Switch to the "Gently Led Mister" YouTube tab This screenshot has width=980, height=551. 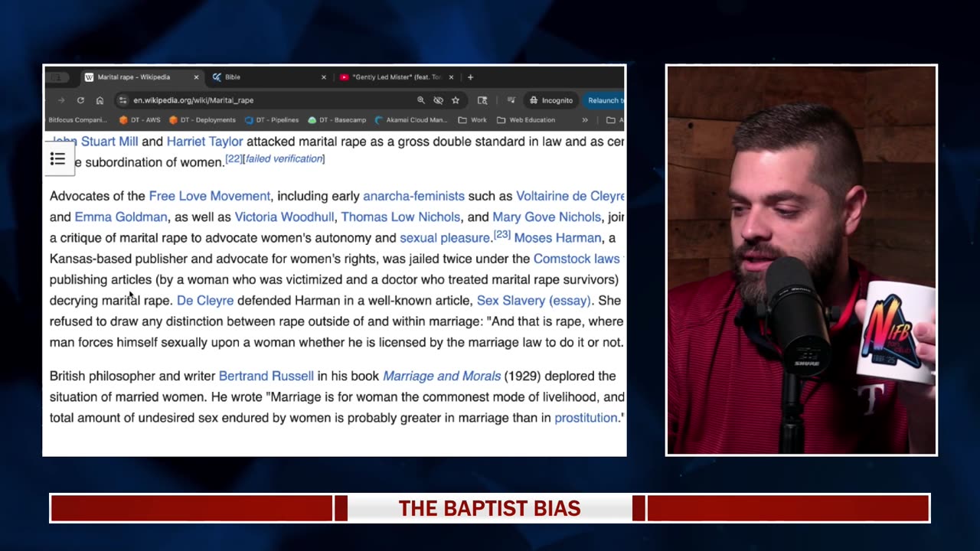396,77
